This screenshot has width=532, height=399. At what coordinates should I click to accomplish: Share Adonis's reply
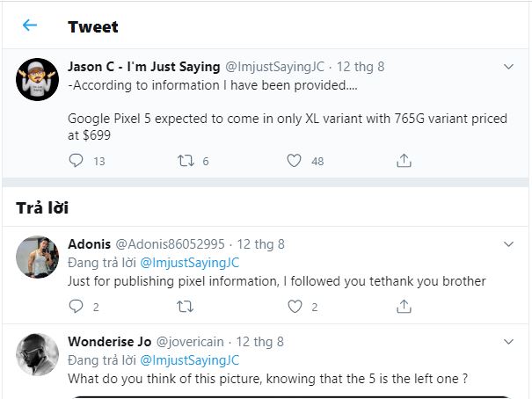tap(404, 307)
